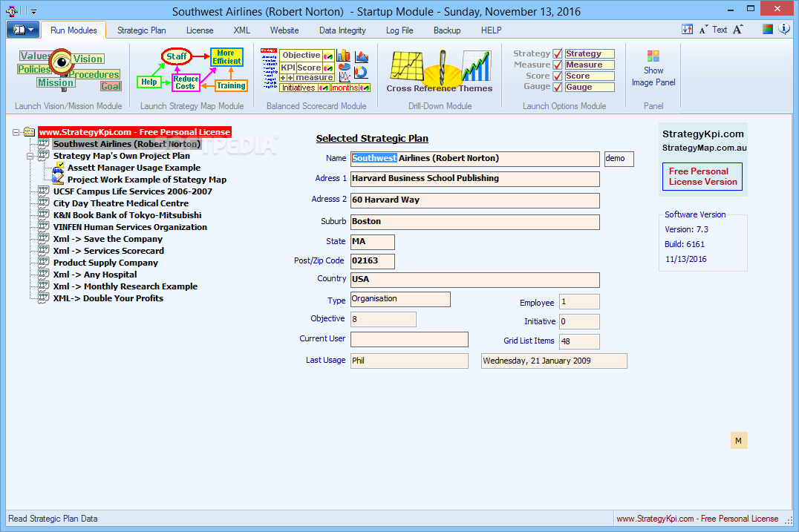The image size is (799, 532).
Task: Click the plan icon beside Southwest Airlines tree row
Action: pyautogui.click(x=44, y=144)
